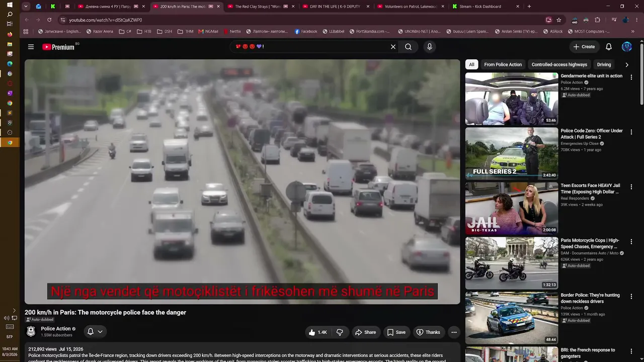The width and height of the screenshot is (644, 362).
Task: Filter by From Police Action chip
Action: [503, 64]
